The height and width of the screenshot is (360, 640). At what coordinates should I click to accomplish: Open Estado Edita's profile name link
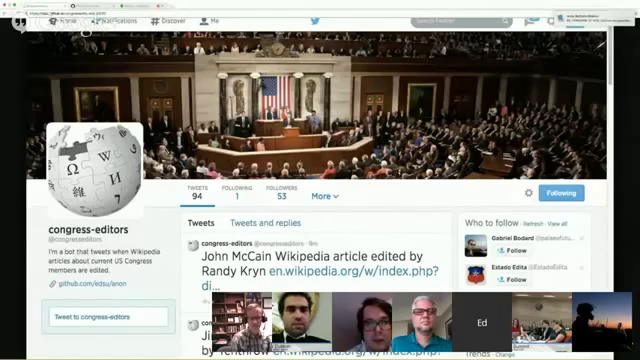509,267
